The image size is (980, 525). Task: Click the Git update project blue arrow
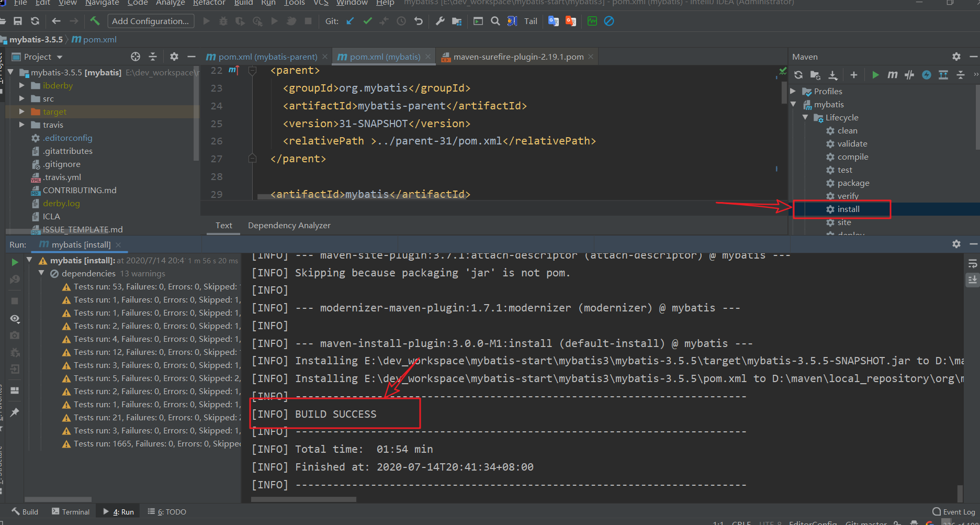(x=350, y=21)
